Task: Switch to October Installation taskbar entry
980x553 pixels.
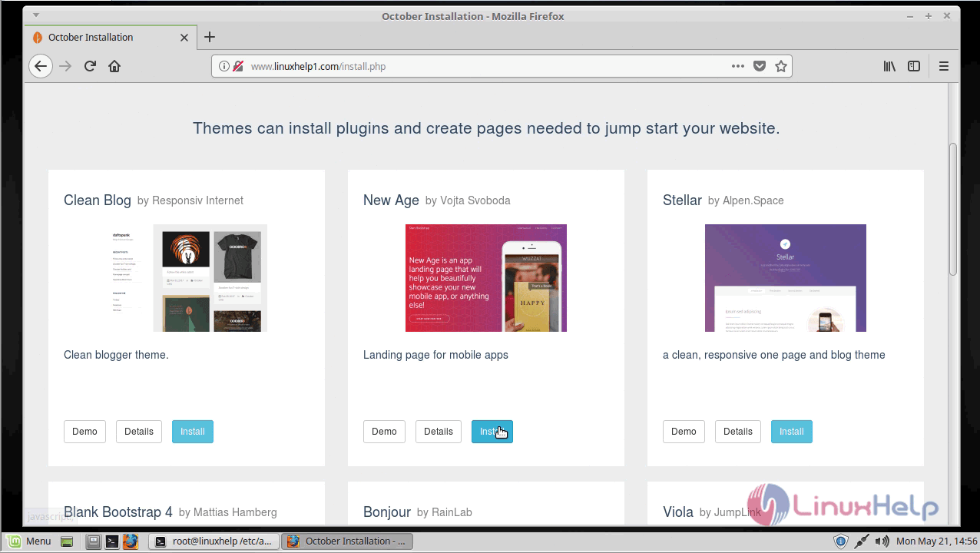Action: point(347,541)
